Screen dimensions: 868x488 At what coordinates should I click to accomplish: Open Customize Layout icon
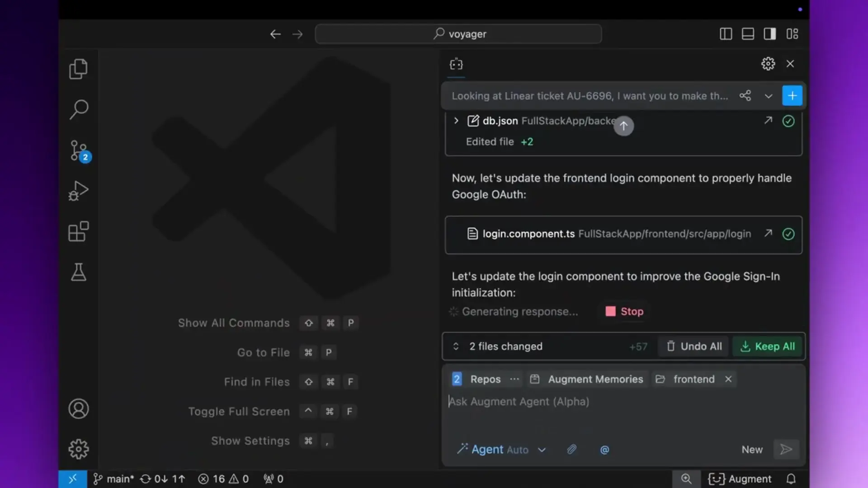pos(792,34)
